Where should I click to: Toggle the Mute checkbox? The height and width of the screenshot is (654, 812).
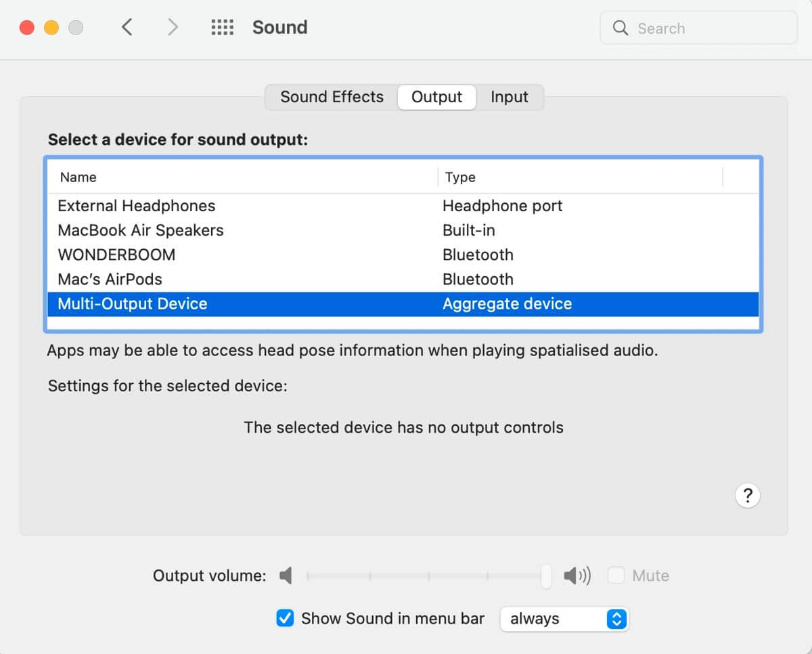pyautogui.click(x=616, y=576)
